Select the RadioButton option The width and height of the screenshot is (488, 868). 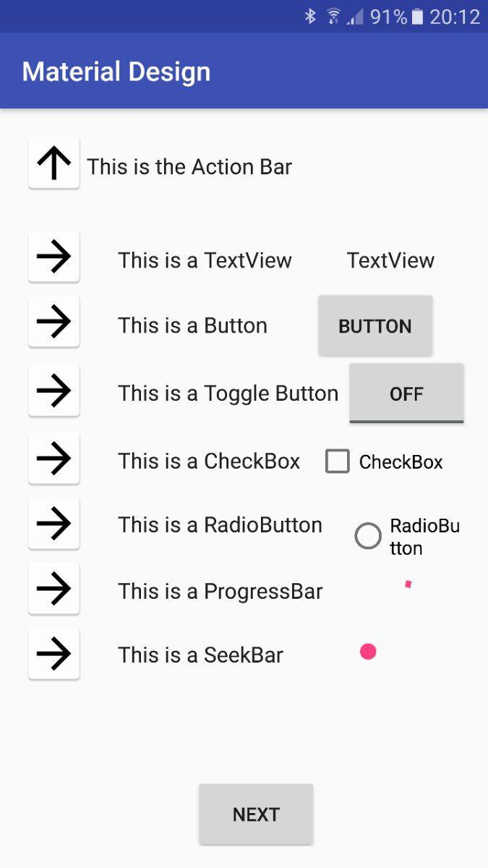point(368,535)
